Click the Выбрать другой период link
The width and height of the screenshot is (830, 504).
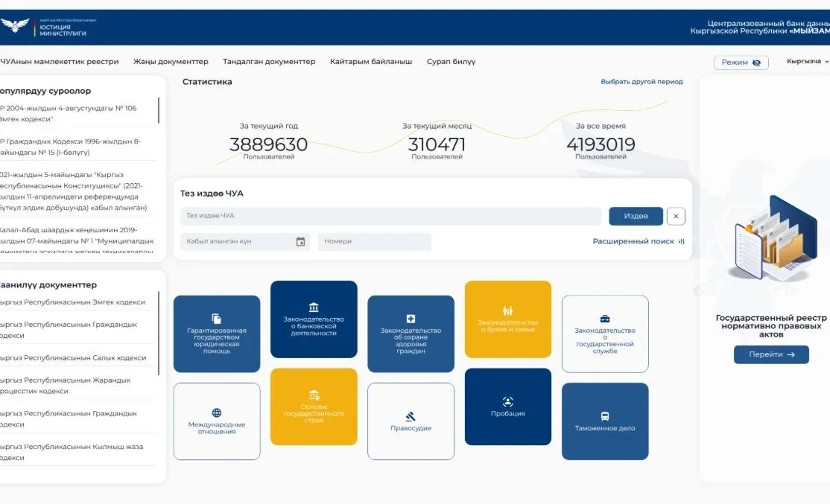[641, 82]
